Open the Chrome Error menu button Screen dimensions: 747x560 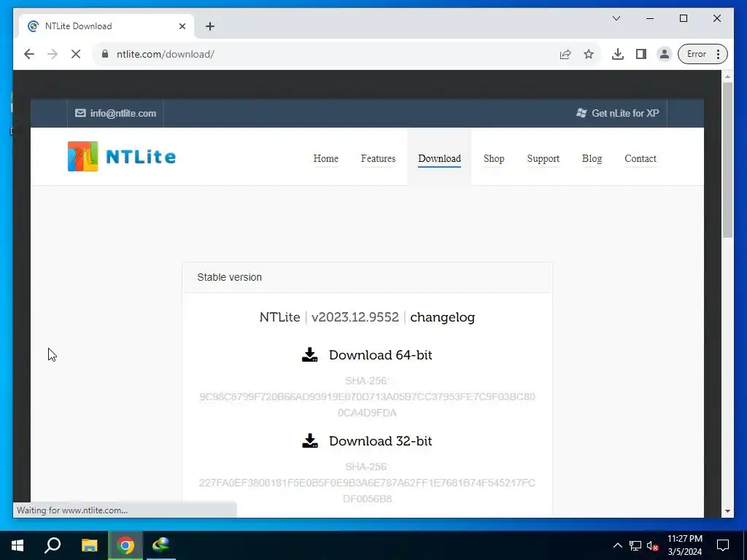click(703, 54)
